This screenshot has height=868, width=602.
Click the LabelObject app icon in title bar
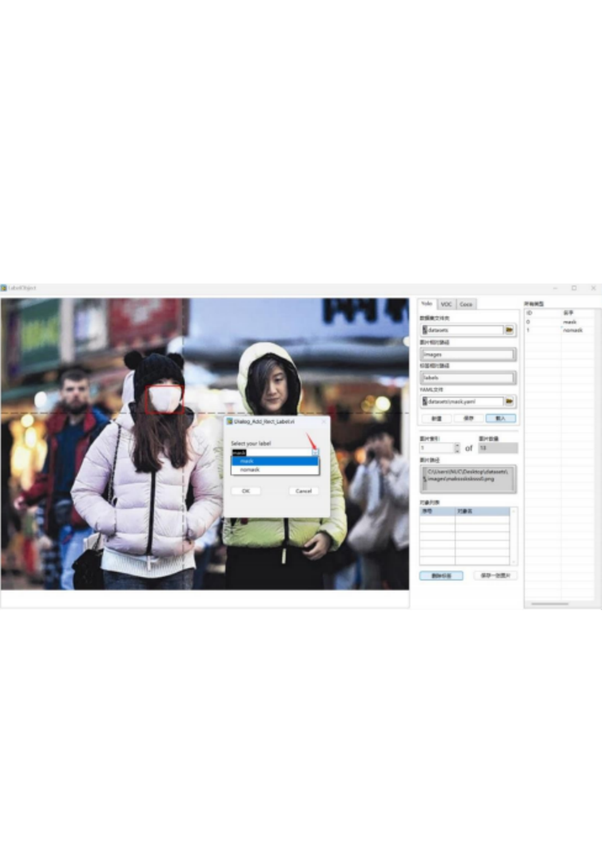click(4, 288)
